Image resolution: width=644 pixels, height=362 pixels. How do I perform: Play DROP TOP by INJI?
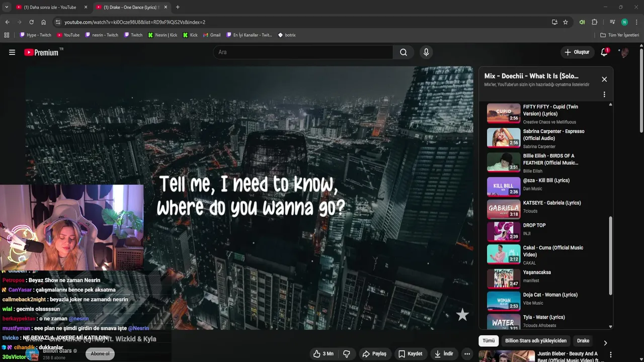[545, 231]
